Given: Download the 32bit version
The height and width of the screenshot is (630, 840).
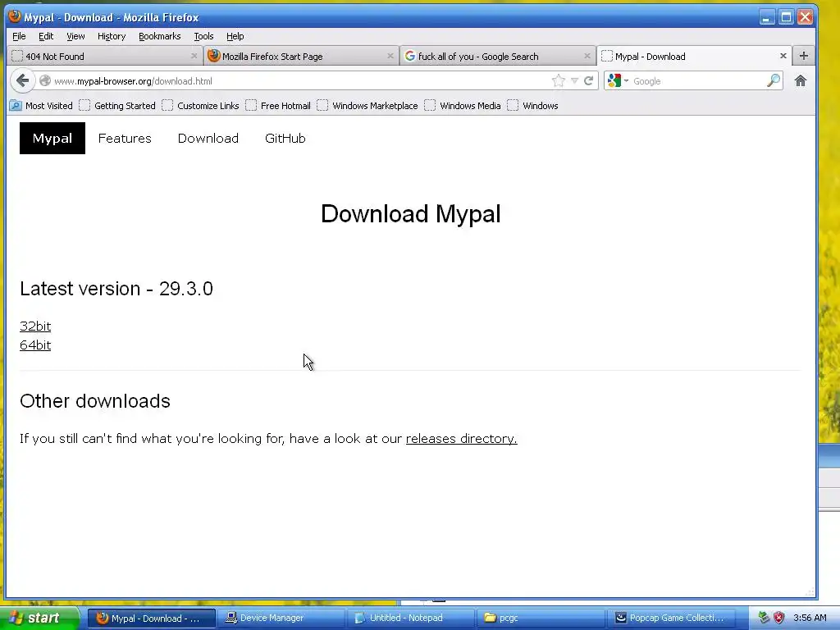Looking at the screenshot, I should [x=35, y=326].
